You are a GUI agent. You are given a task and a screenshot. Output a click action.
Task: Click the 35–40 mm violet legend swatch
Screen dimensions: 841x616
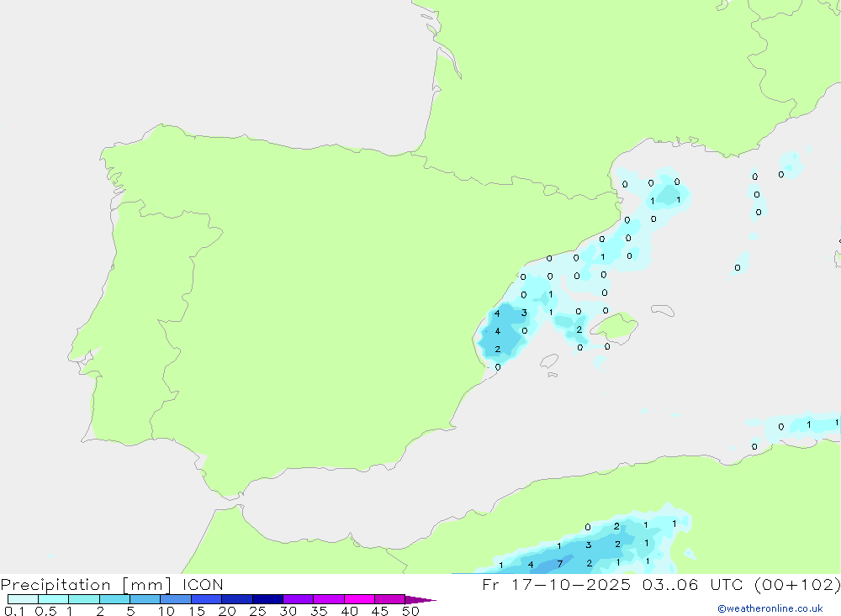point(329,599)
